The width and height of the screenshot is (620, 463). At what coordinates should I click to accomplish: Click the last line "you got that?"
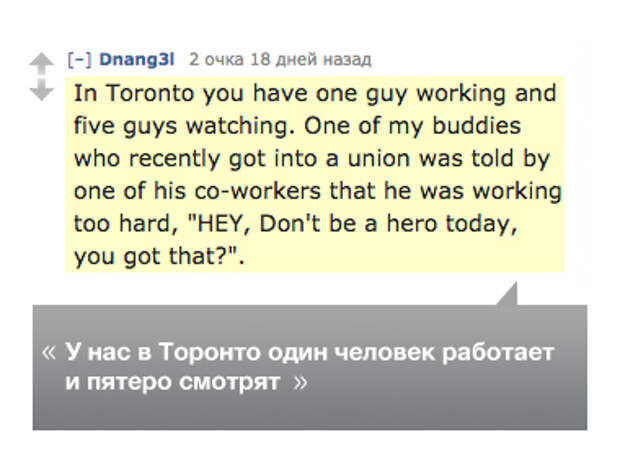click(x=159, y=257)
